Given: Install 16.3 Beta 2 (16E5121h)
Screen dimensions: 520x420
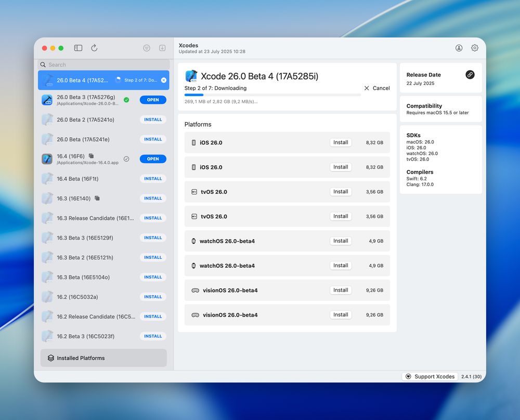Looking at the screenshot, I should click(153, 257).
